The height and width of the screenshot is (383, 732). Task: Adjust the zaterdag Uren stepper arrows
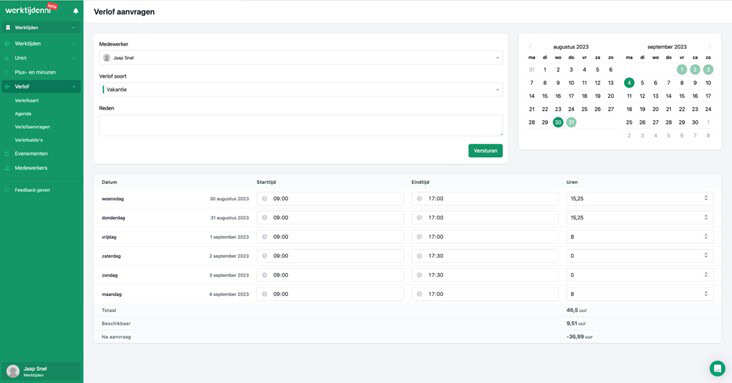(x=706, y=255)
